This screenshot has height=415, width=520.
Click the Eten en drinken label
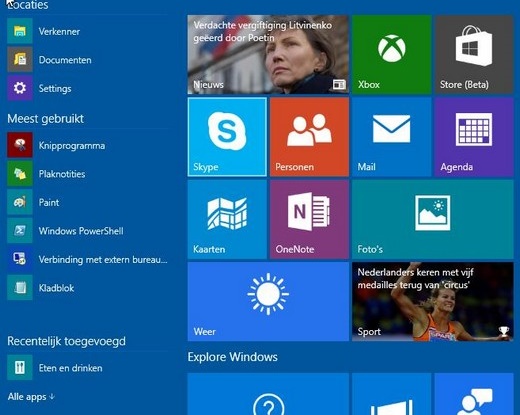pyautogui.click(x=71, y=368)
